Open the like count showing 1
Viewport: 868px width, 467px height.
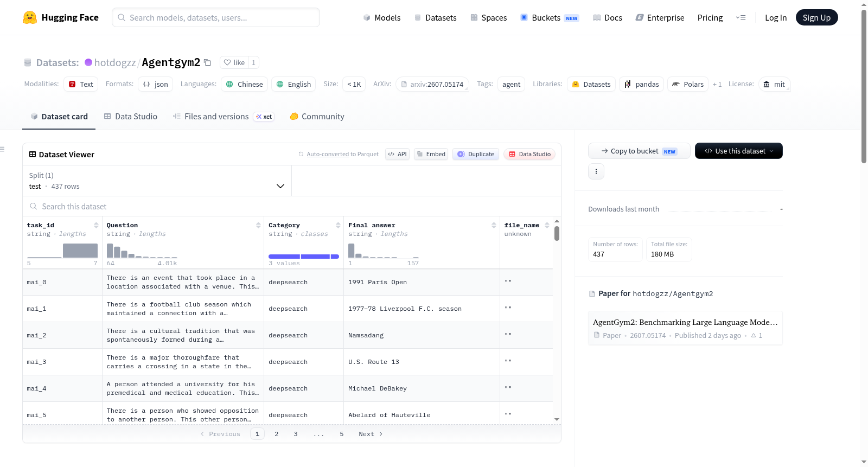(253, 62)
